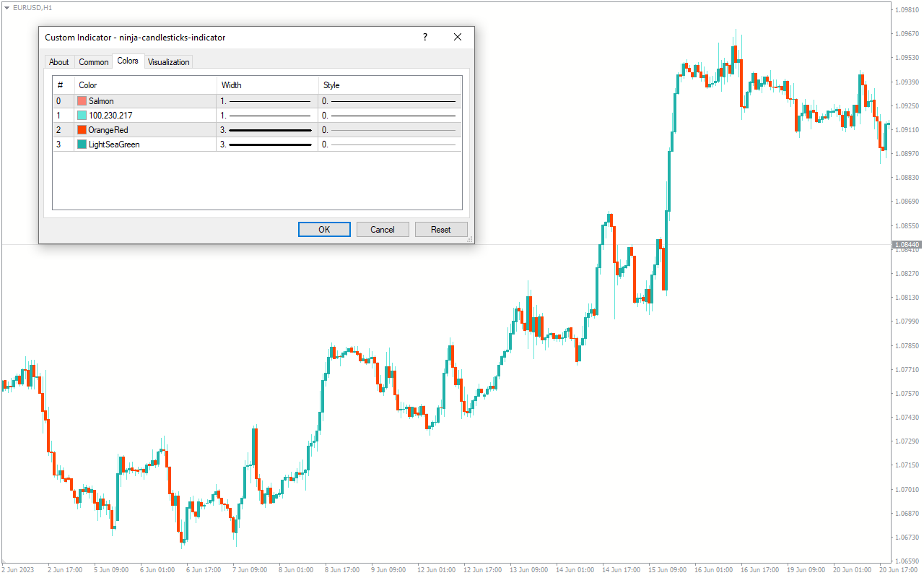
Task: Open style setting for 100,230,217 row
Action: point(390,116)
